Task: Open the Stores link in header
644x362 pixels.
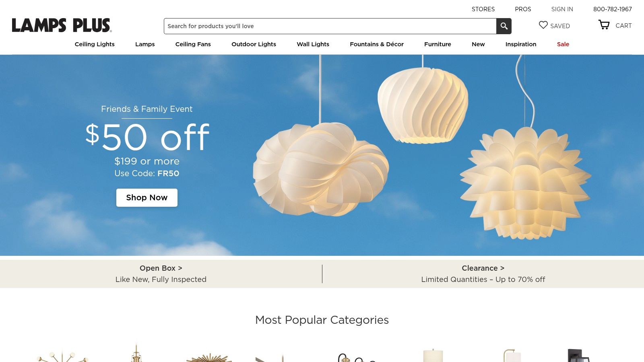Action: 483,9
